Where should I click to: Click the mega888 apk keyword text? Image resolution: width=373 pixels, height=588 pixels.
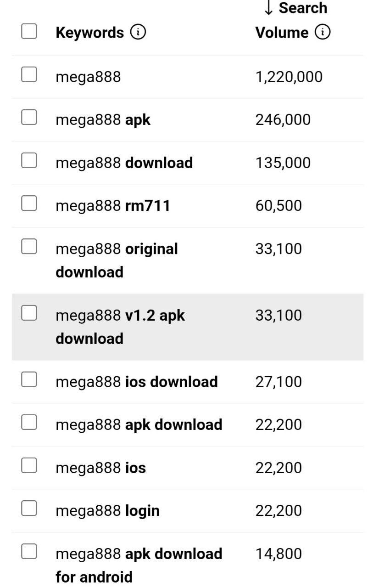coord(103,120)
